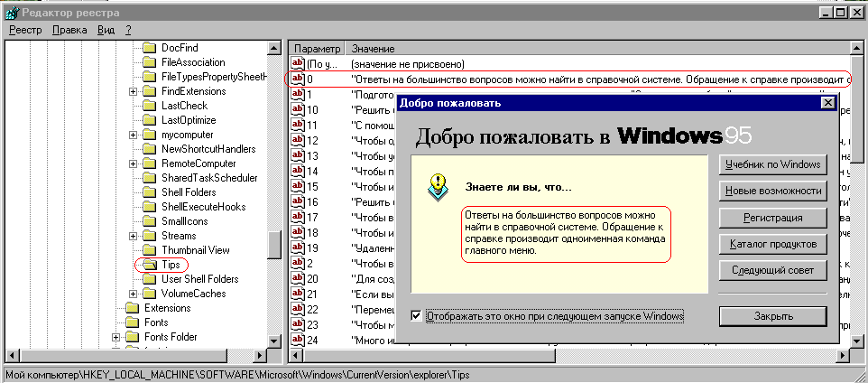Click the Shell Folders folder icon
Screen dimensions: 868x383
150,191
